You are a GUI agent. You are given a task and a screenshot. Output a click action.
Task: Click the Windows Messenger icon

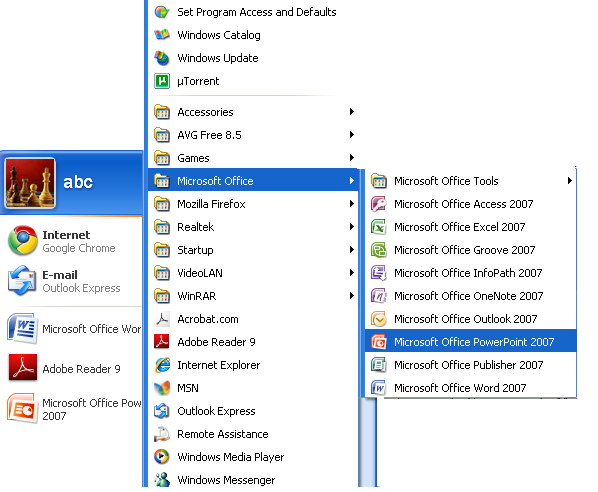click(x=162, y=480)
